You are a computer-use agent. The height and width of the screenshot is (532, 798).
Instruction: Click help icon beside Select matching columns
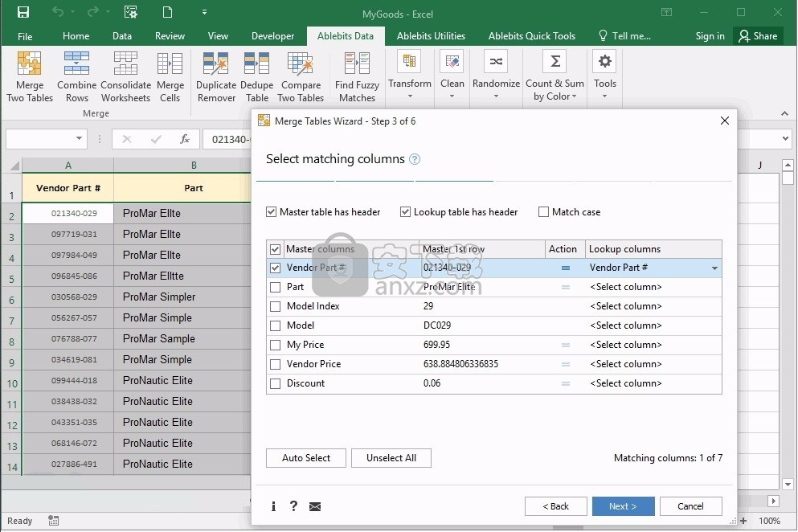click(x=415, y=159)
